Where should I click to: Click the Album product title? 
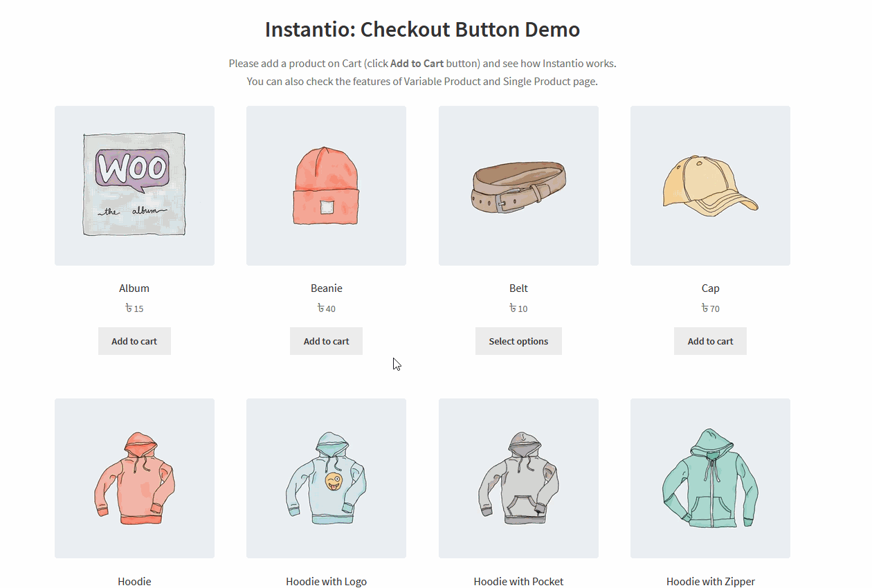click(x=134, y=288)
